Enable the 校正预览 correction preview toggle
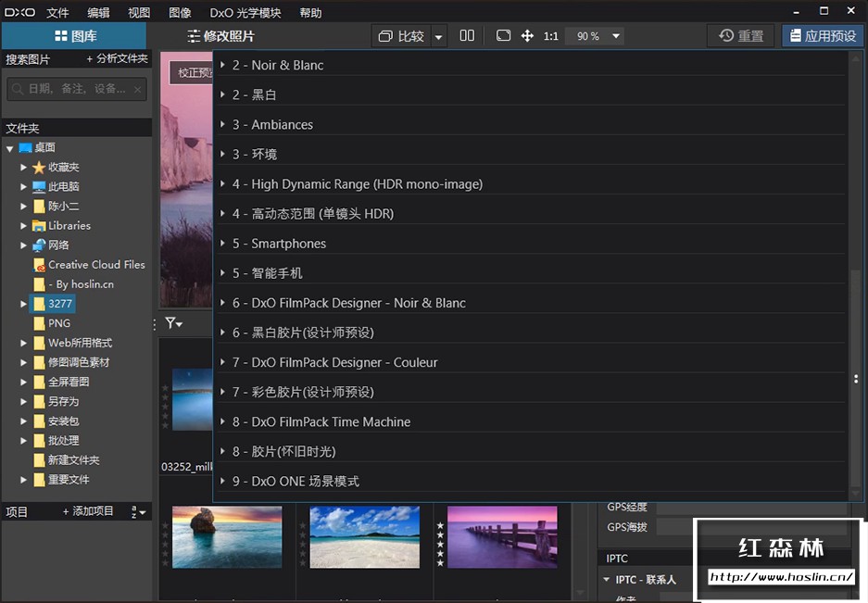 [195, 71]
